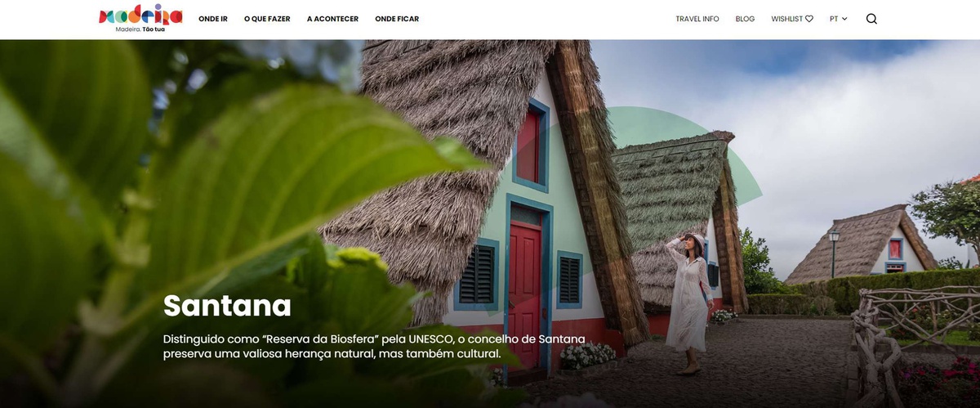Open the search magnifier icon
This screenshot has height=408, width=980.
click(x=871, y=19)
